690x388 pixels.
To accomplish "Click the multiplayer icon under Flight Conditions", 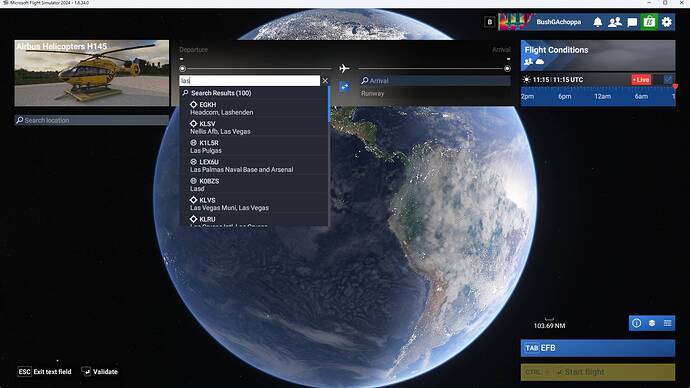I will 528,62.
